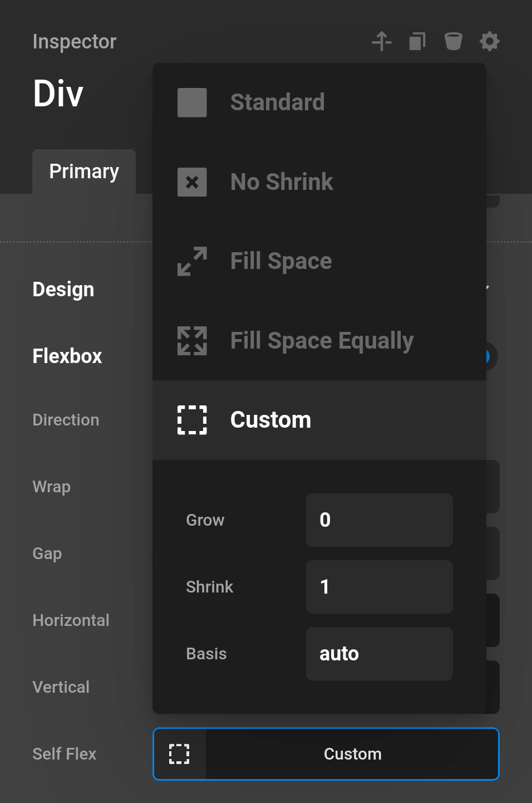
Task: Click the Fill Space Equally expand icon
Action: pyautogui.click(x=191, y=340)
